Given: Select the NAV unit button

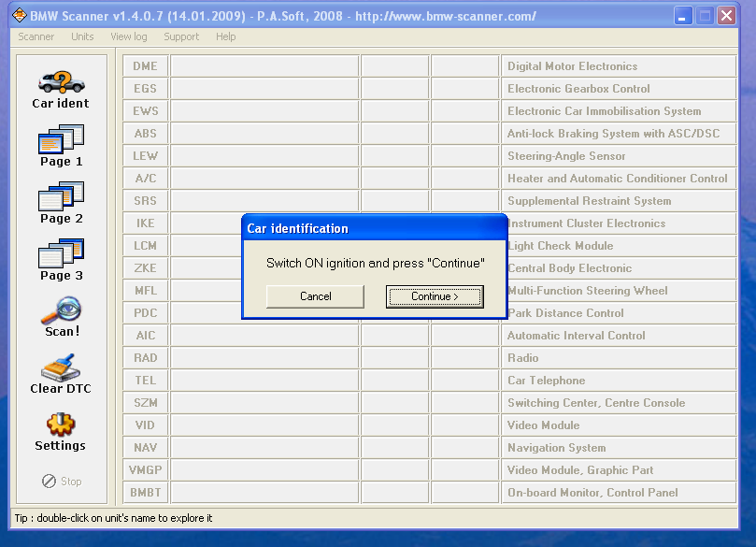Looking at the screenshot, I should point(145,447).
